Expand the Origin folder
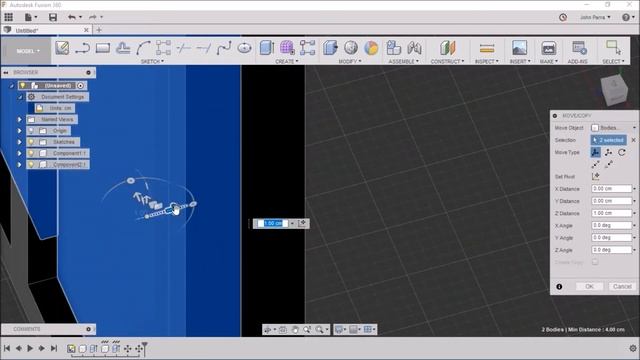 [19, 131]
